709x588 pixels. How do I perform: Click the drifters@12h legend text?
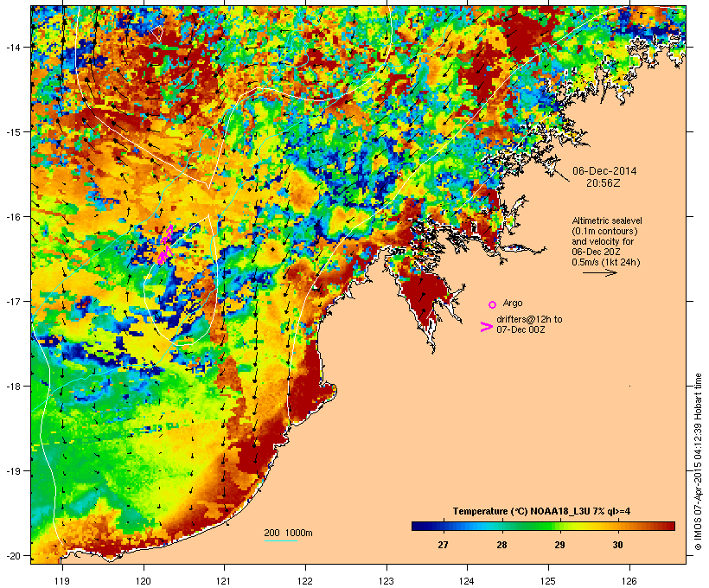click(x=529, y=319)
